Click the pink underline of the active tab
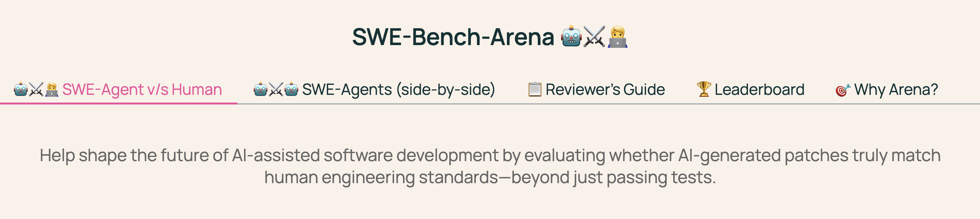Viewport: 980px width, 219px height. 119,103
